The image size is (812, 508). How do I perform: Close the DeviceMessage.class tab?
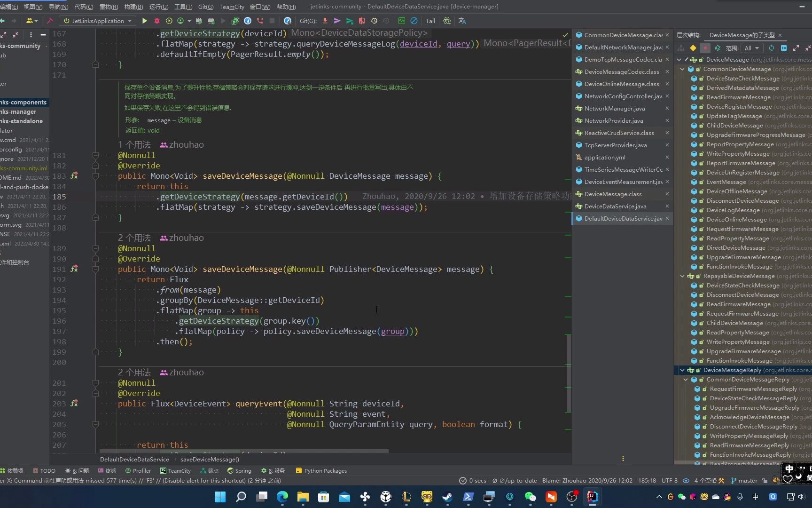click(667, 194)
